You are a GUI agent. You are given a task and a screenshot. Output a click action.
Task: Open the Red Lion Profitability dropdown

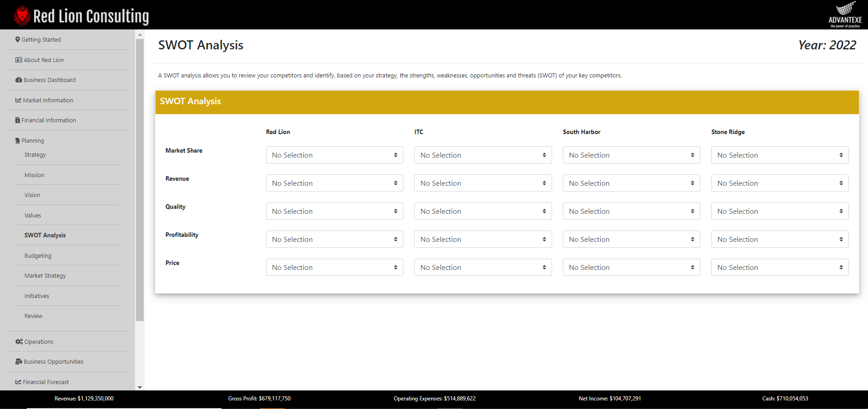tap(334, 239)
